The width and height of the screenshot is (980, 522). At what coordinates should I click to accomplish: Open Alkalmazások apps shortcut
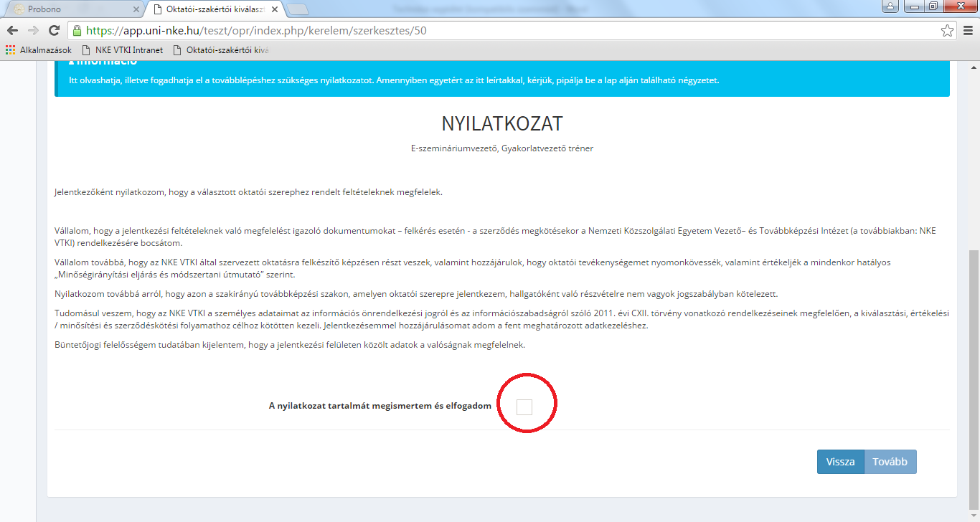[39, 50]
